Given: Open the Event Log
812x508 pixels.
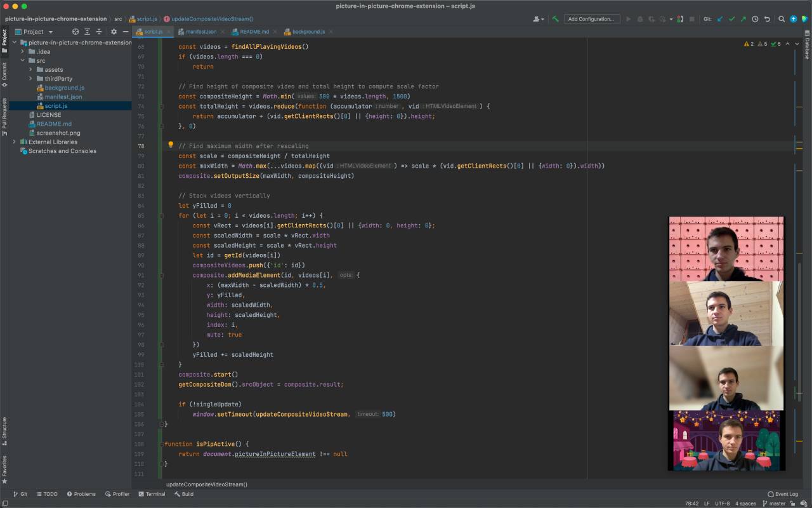Looking at the screenshot, I should 782,493.
